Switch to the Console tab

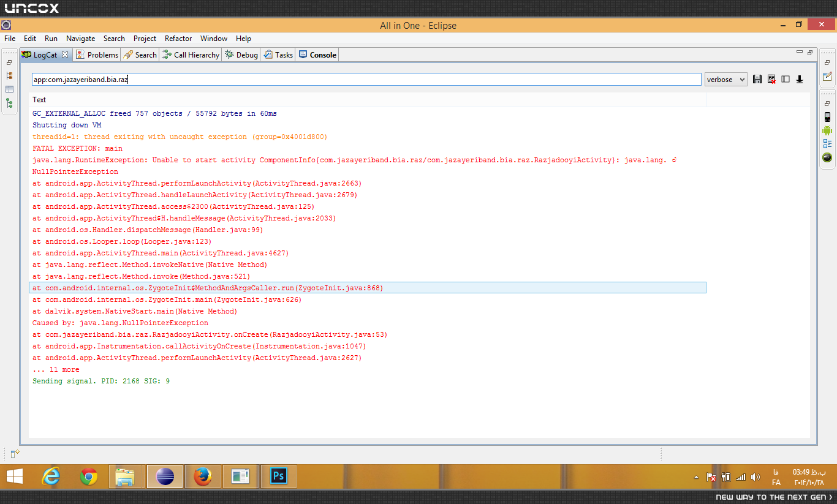click(x=317, y=55)
